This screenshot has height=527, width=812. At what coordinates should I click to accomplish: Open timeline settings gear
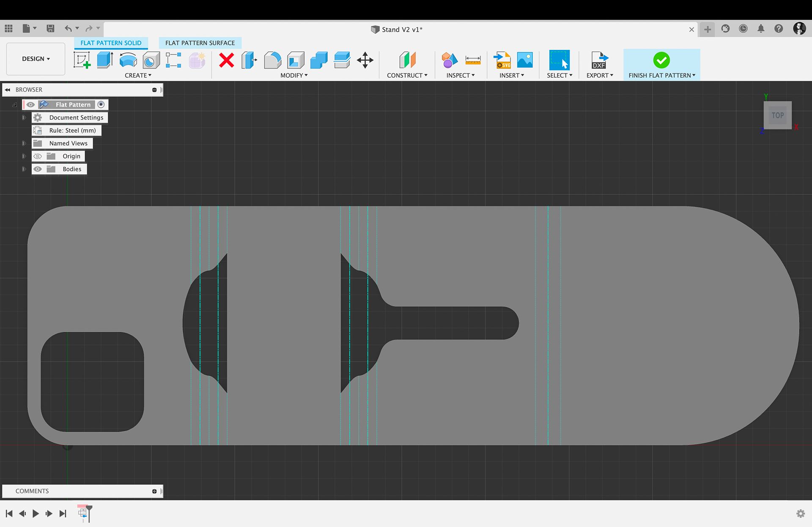tap(801, 513)
